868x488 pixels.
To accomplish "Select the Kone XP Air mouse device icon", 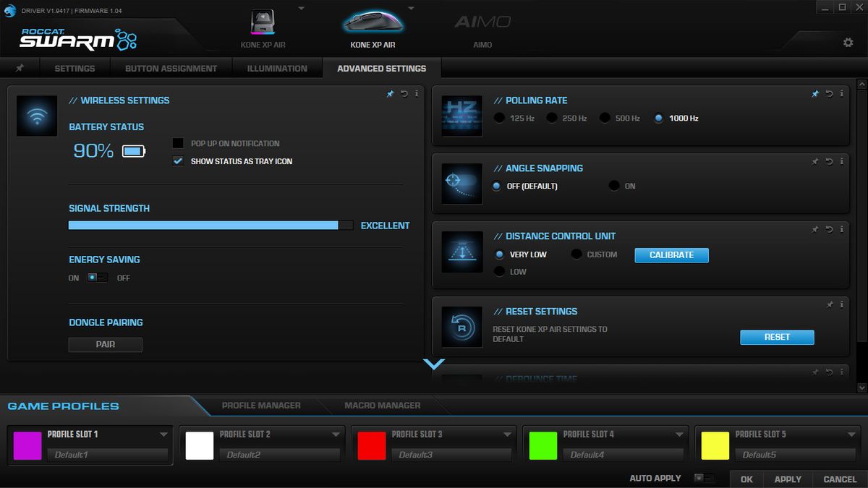I will (x=374, y=22).
